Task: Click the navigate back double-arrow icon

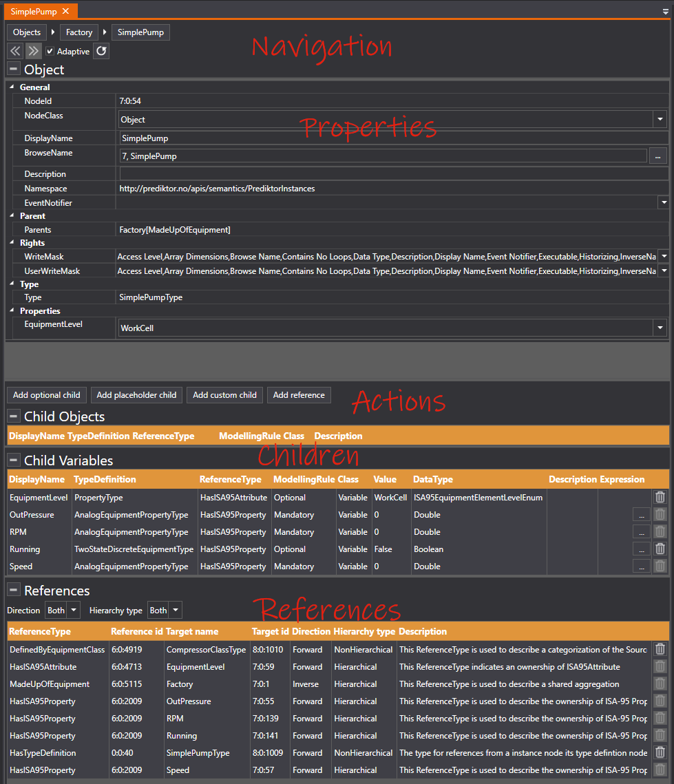Action: point(15,51)
